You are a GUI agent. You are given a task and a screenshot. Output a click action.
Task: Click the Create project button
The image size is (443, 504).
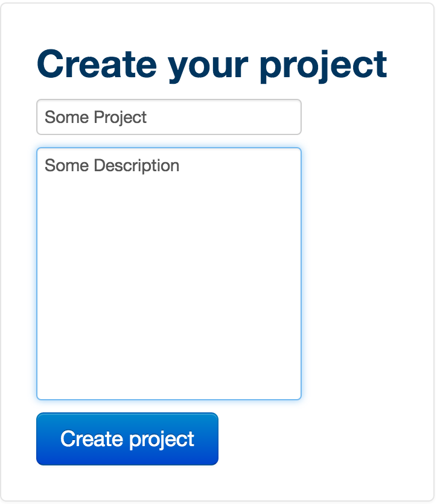127,439
